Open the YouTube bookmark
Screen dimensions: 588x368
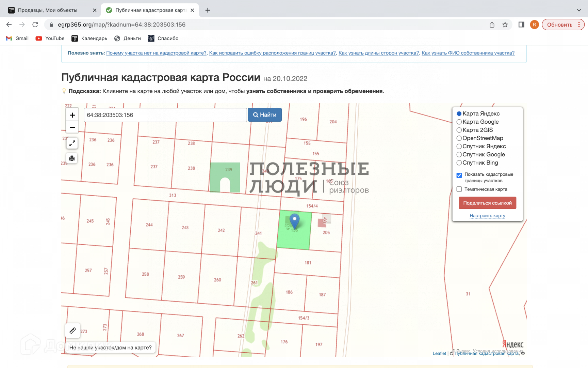tap(50, 39)
